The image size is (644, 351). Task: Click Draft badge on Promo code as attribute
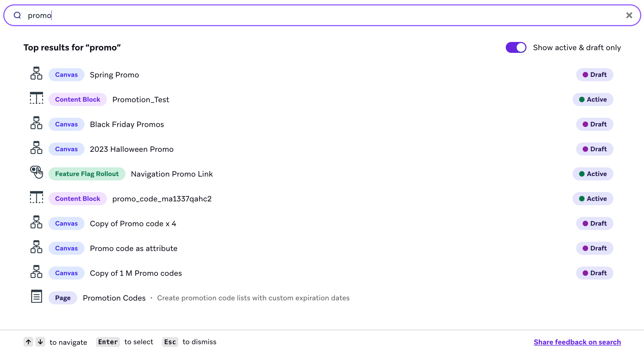pos(595,248)
